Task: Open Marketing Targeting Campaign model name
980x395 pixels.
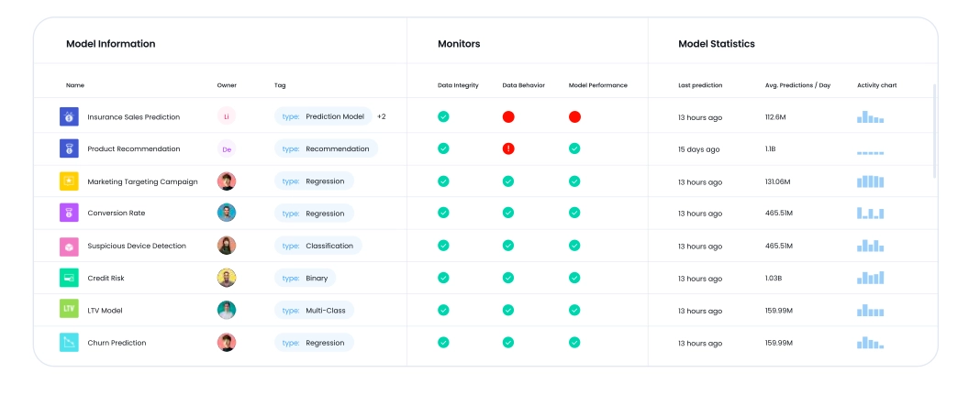Action: point(142,181)
